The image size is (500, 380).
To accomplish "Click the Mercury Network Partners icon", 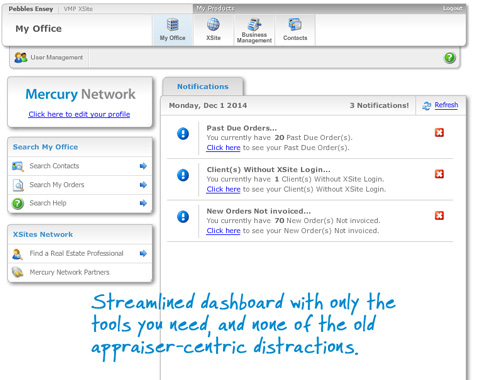I will (x=17, y=272).
